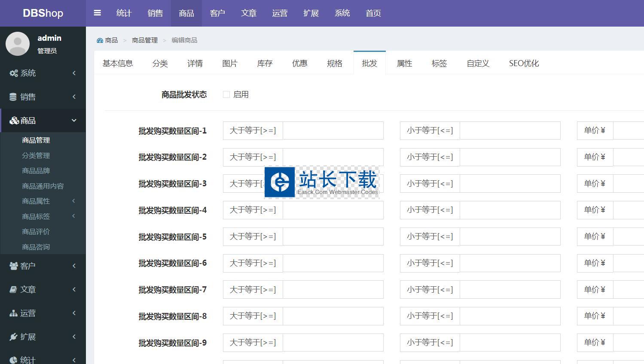This screenshot has height=364, width=644.
Task: Click 小于等于 input for 批发购买数量区间-5
Action: [x=510, y=237]
